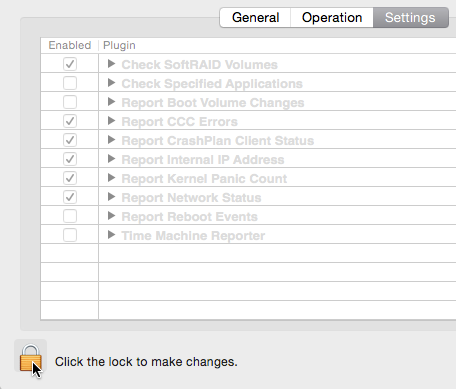Click the text 'Click the lock to make changes.'
This screenshot has width=456, height=389.
coord(146,362)
